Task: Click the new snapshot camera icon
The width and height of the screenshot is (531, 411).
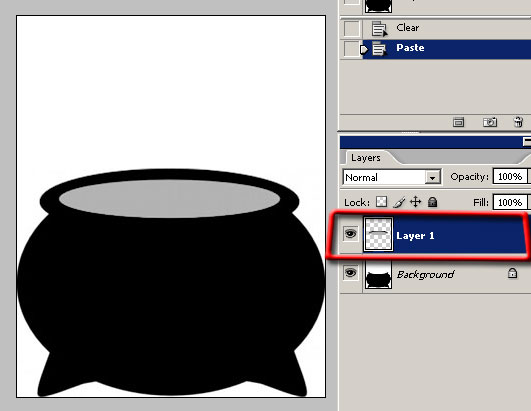Action: tap(490, 122)
